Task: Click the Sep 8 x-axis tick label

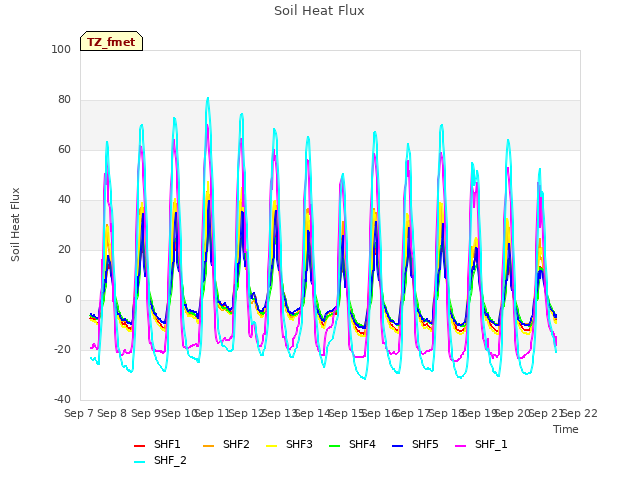Action: (112, 413)
